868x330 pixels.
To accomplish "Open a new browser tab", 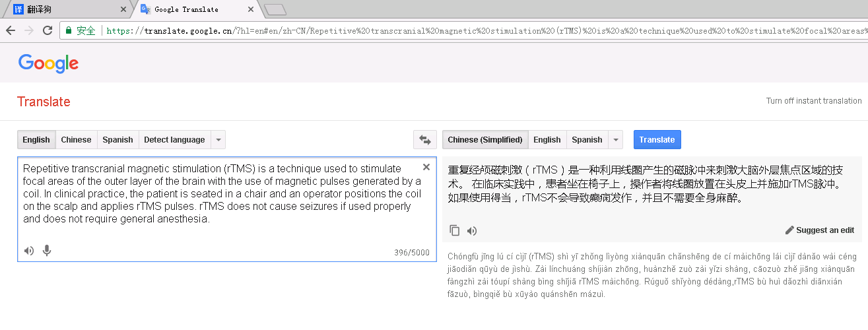I will coord(275,9).
